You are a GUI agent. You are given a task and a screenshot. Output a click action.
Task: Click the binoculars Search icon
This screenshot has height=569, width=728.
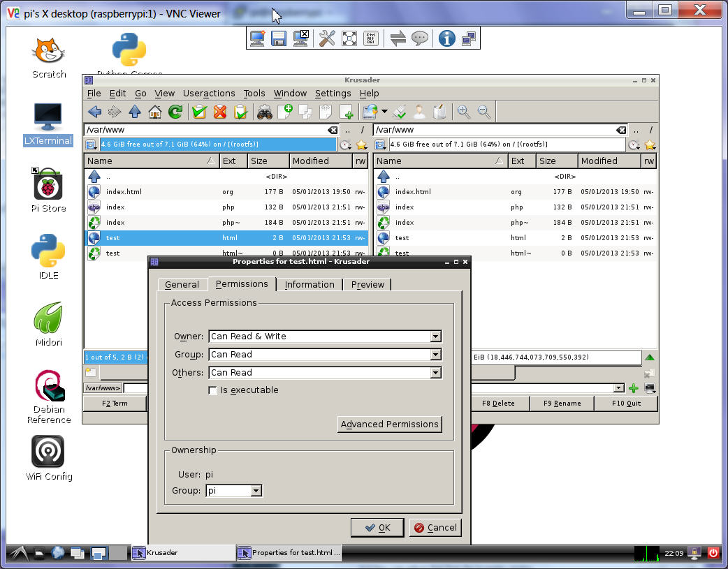[264, 112]
